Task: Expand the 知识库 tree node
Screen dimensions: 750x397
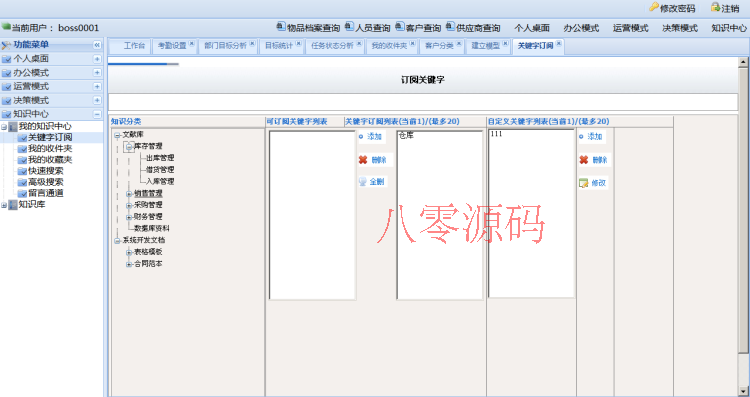Action: [4, 205]
